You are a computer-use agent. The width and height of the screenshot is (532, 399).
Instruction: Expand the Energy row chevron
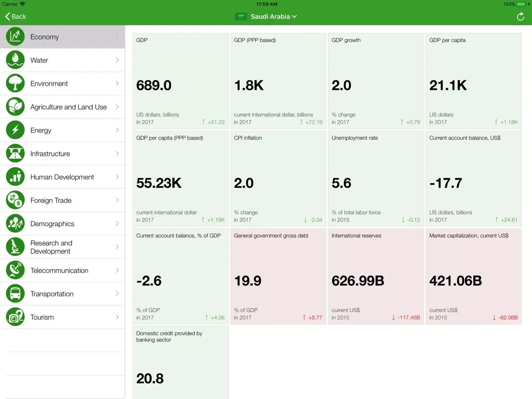tap(117, 130)
